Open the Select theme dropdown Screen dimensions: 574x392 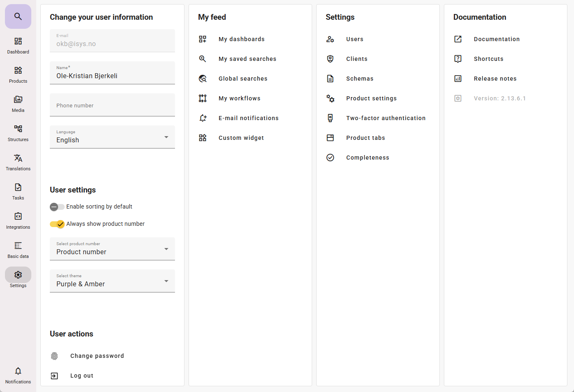point(112,281)
